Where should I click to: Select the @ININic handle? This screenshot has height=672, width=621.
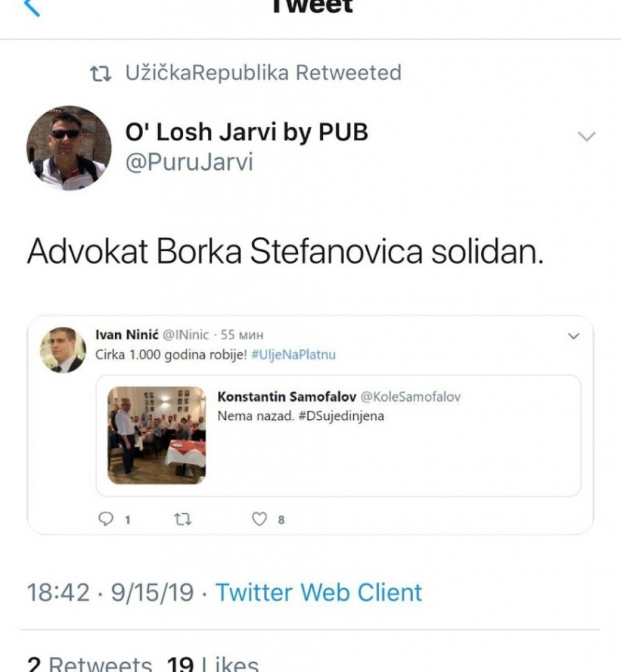pos(186,335)
